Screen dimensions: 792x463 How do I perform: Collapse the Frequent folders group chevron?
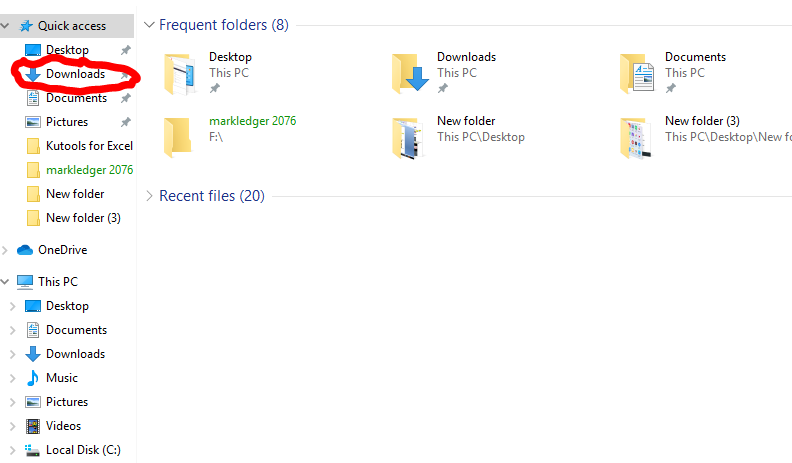pyautogui.click(x=149, y=25)
